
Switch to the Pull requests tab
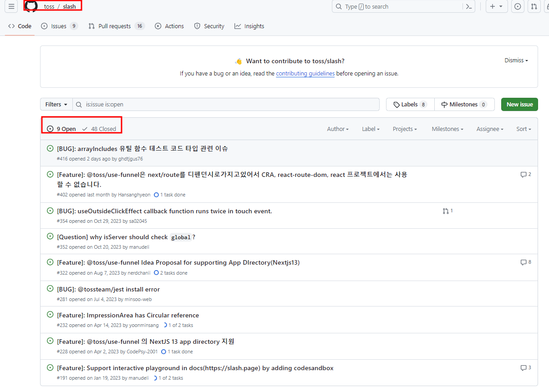(x=117, y=26)
